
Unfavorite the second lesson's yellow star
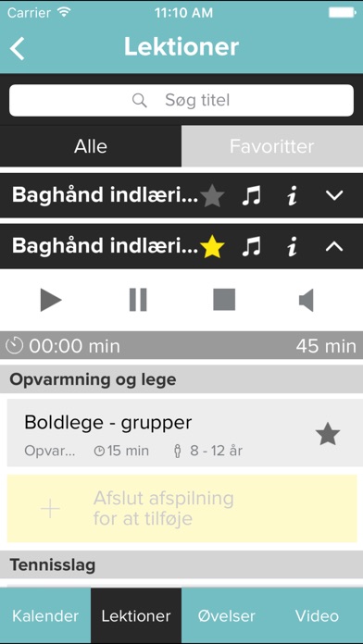212,247
